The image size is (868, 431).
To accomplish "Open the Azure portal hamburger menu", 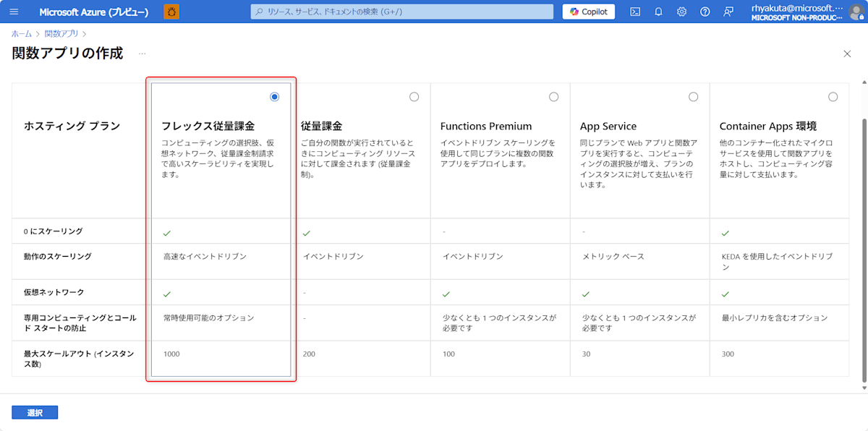I will 14,12.
